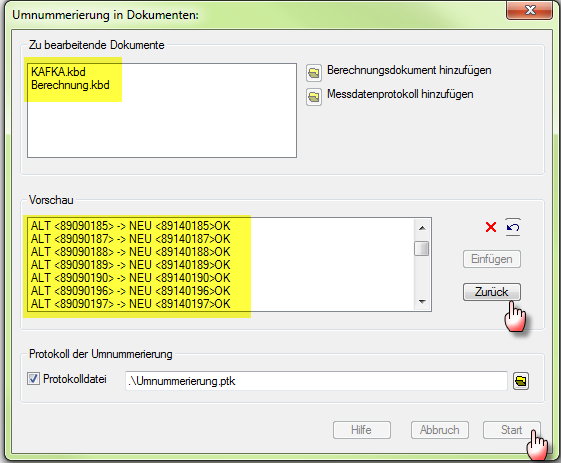
Task: Click the Einfügen button
Action: (492, 259)
